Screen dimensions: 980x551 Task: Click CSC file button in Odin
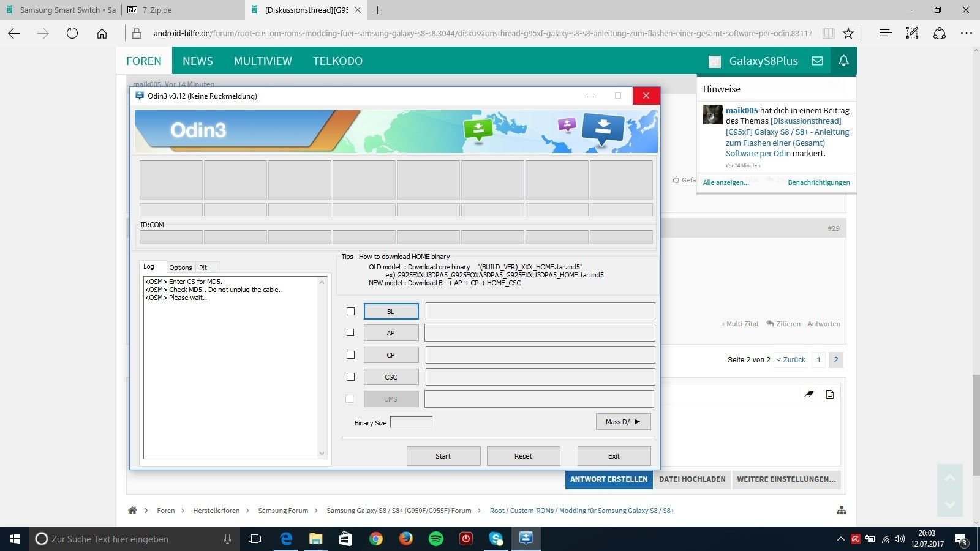391,377
